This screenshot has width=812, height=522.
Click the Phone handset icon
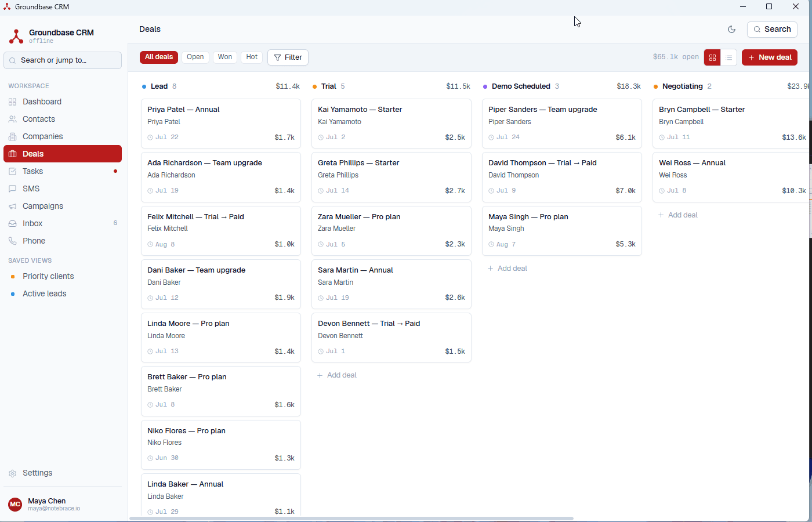[13, 241]
